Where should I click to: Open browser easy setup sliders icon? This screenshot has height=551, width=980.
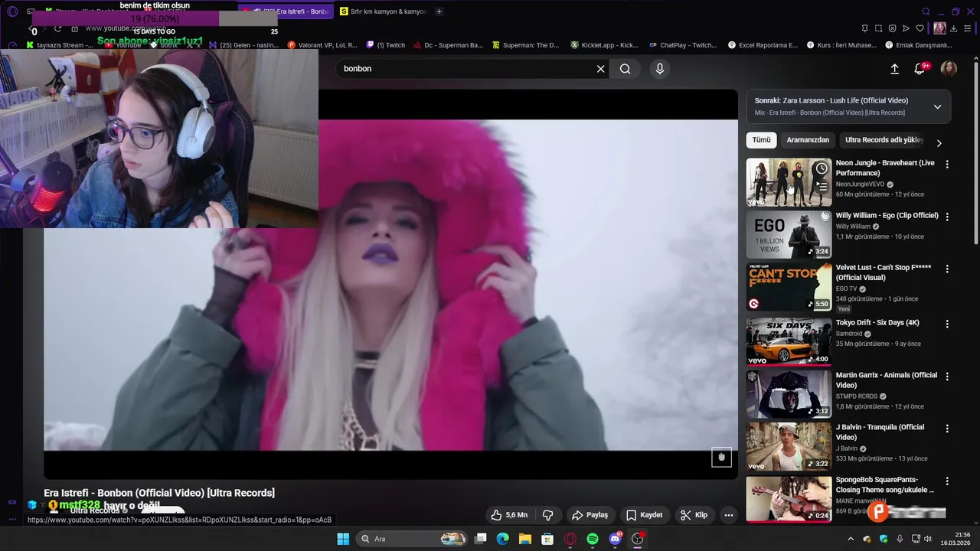click(x=968, y=28)
